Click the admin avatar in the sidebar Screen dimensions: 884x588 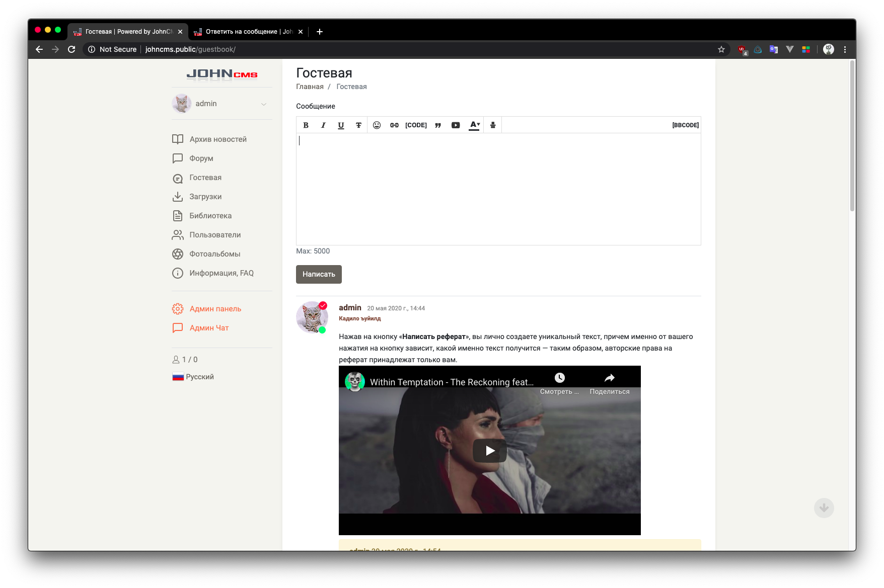(181, 104)
